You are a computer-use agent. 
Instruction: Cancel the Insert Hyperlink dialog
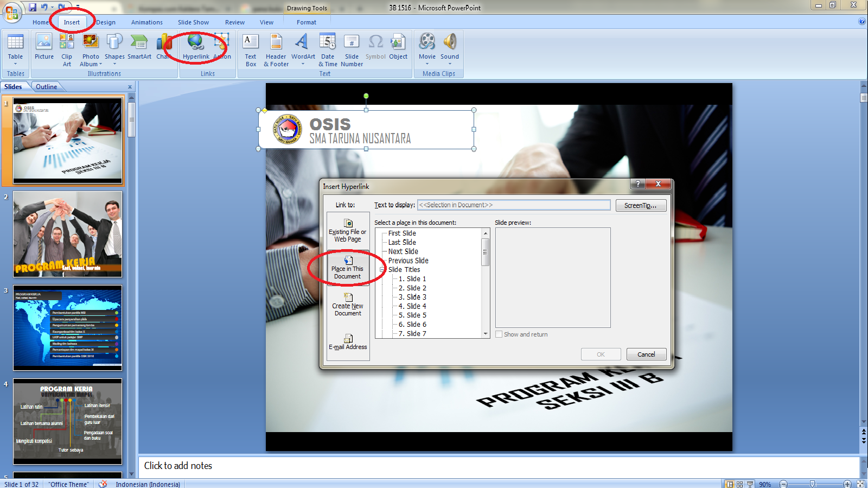click(x=646, y=354)
